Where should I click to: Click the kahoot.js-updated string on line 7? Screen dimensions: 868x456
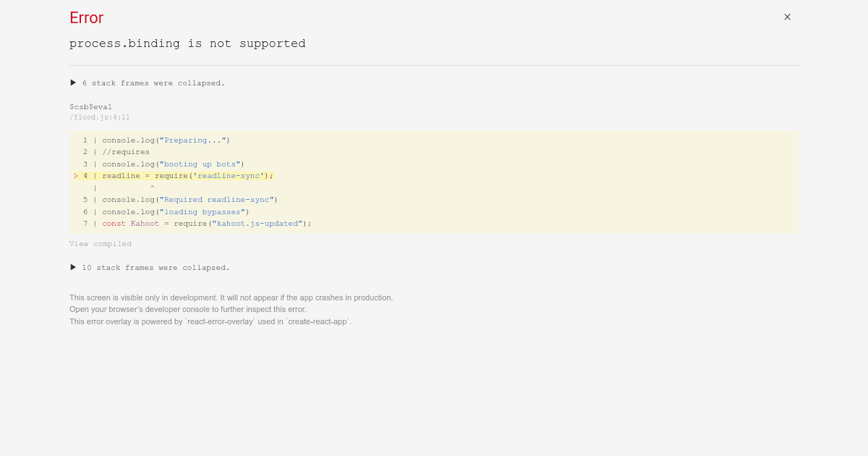258,223
